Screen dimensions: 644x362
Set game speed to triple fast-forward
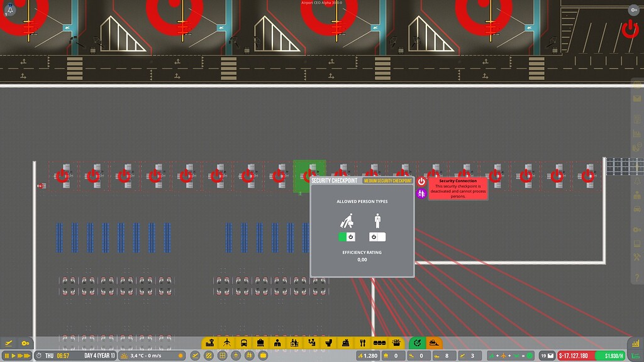click(27, 356)
